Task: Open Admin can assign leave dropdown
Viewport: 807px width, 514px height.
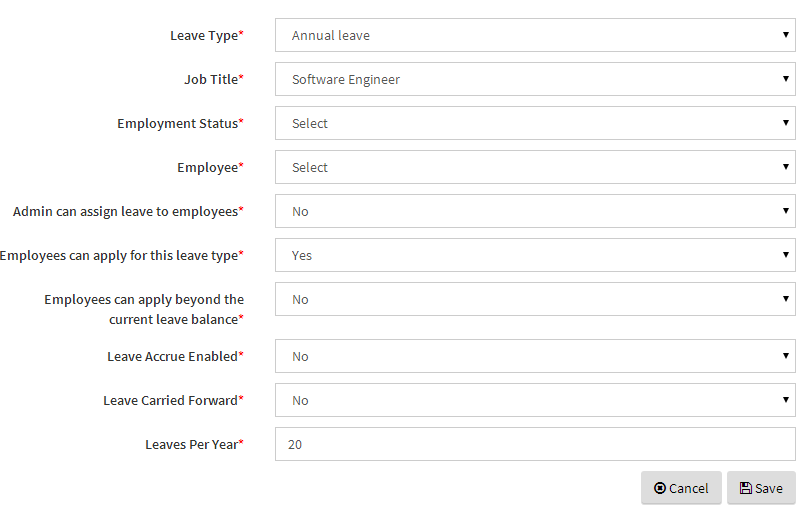Action: [535, 211]
